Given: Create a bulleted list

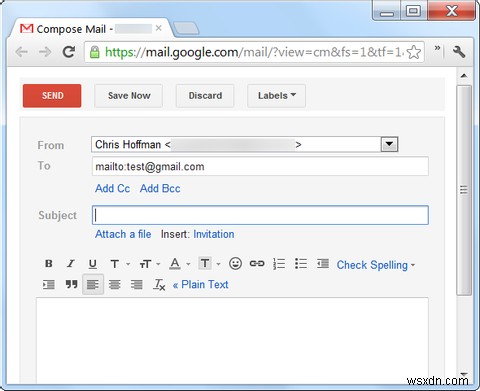Looking at the screenshot, I should [301, 264].
